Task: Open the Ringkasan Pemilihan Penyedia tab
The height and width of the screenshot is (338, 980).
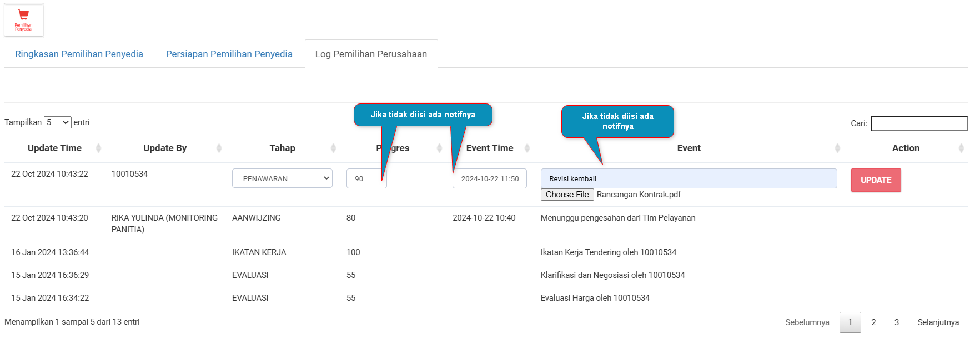Action: pyautogui.click(x=79, y=54)
